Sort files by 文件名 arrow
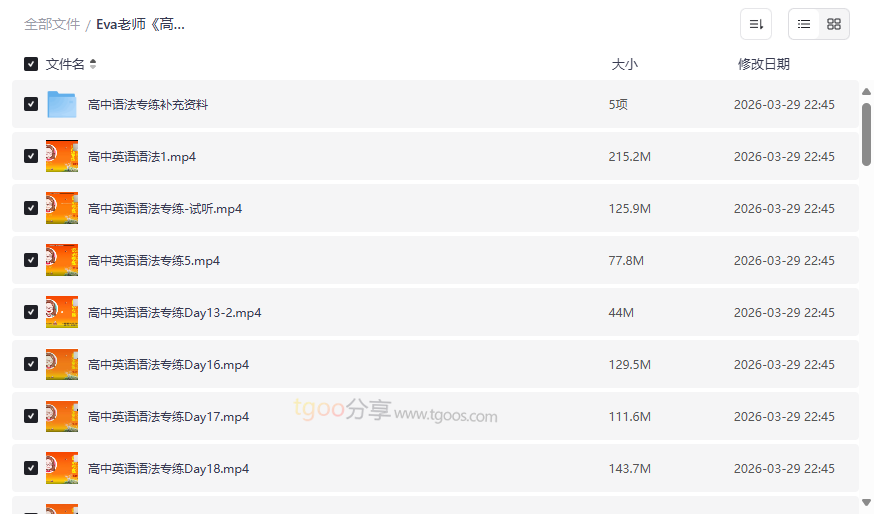This screenshot has height=514, width=874. (93, 64)
